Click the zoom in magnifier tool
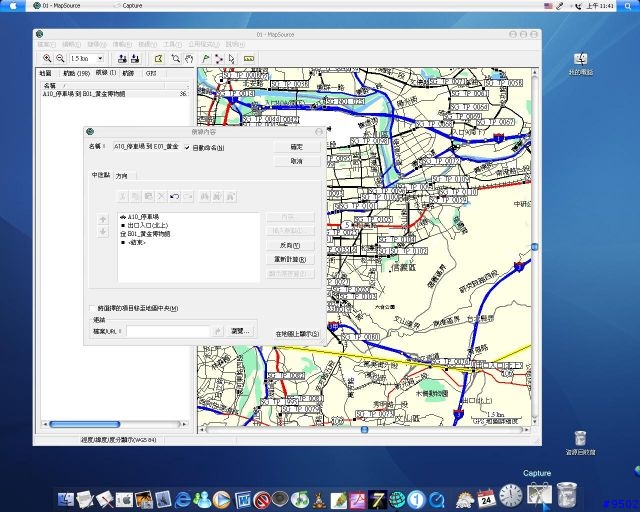Image resolution: width=640 pixels, height=512 pixels. (x=47, y=58)
